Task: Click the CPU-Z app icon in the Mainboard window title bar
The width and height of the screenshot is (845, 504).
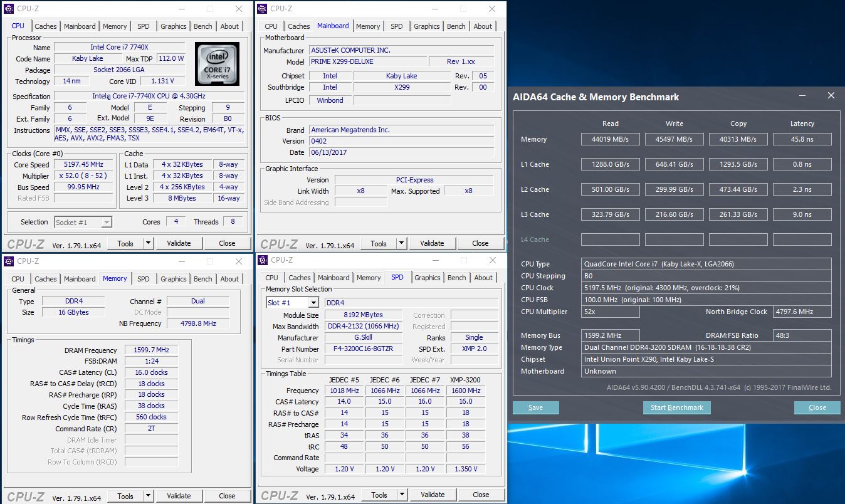Action: pyautogui.click(x=263, y=9)
